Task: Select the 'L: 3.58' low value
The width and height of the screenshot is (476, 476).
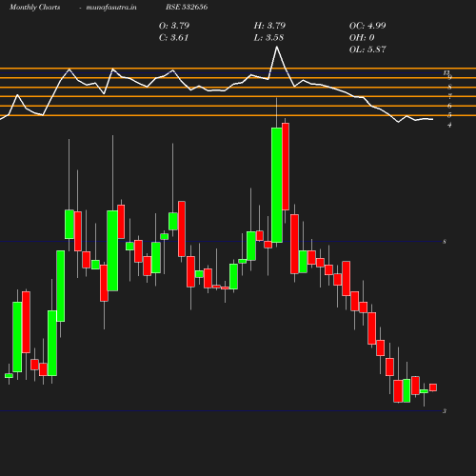Action: pyautogui.click(x=268, y=37)
